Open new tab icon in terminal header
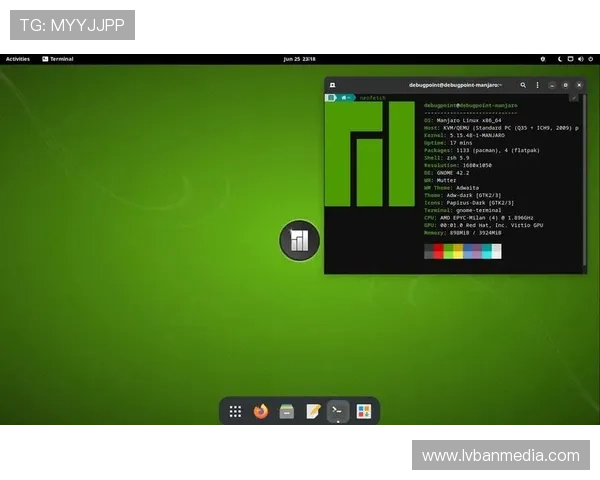This screenshot has width=600, height=480. click(332, 85)
